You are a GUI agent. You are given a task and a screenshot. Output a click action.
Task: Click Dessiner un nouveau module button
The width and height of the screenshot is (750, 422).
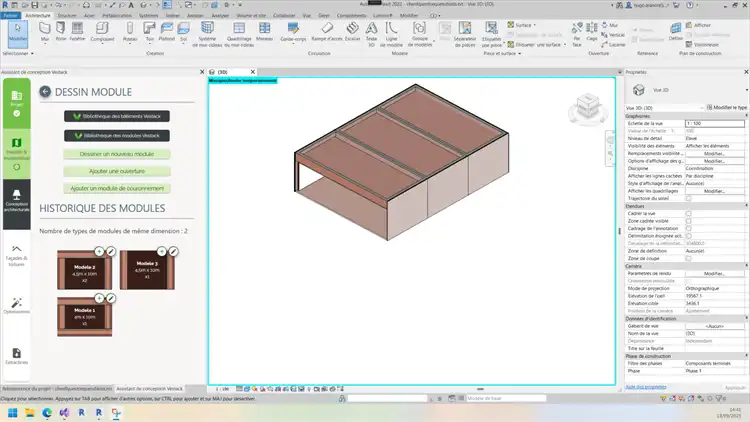pos(117,154)
